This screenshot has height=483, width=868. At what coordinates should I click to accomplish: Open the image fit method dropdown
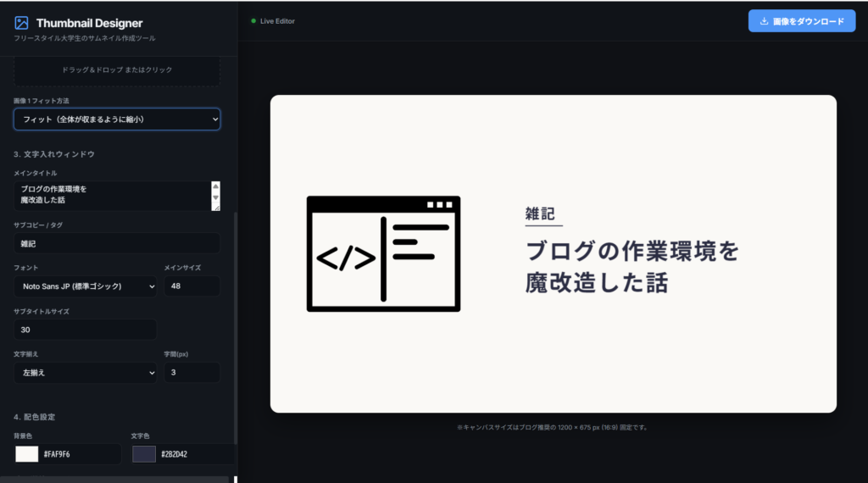(117, 119)
